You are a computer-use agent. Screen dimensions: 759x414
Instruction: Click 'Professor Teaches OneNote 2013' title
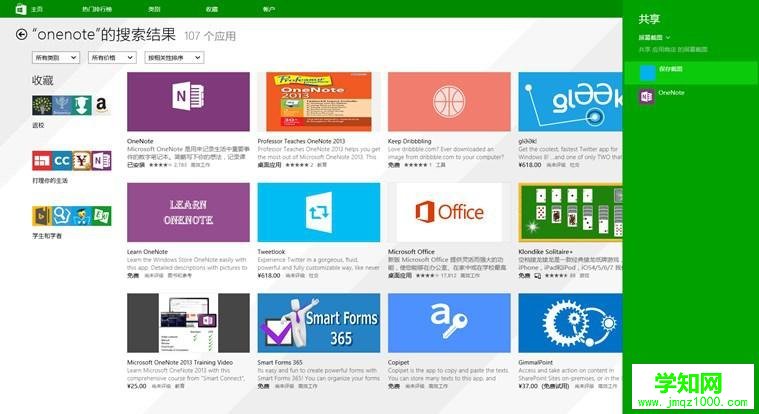(301, 141)
